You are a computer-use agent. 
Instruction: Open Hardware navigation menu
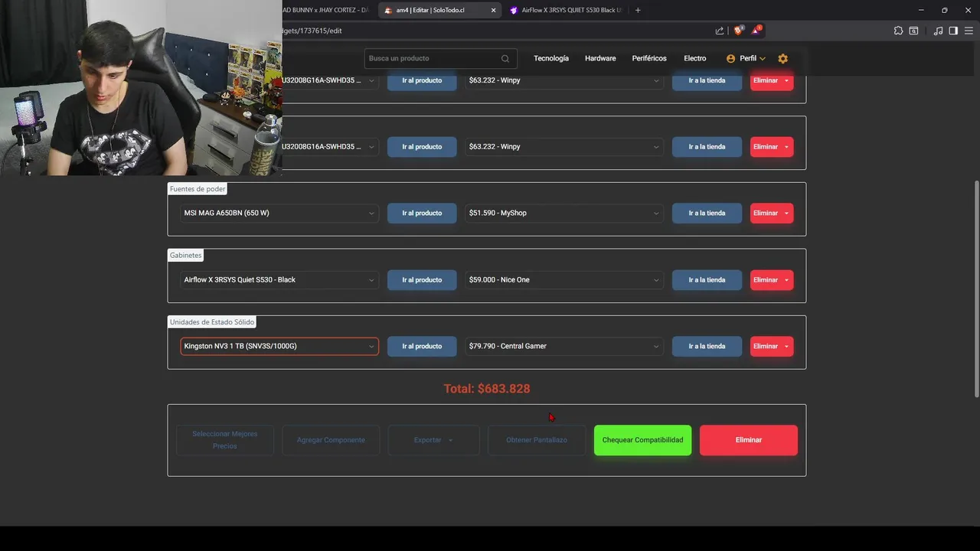click(x=600, y=59)
